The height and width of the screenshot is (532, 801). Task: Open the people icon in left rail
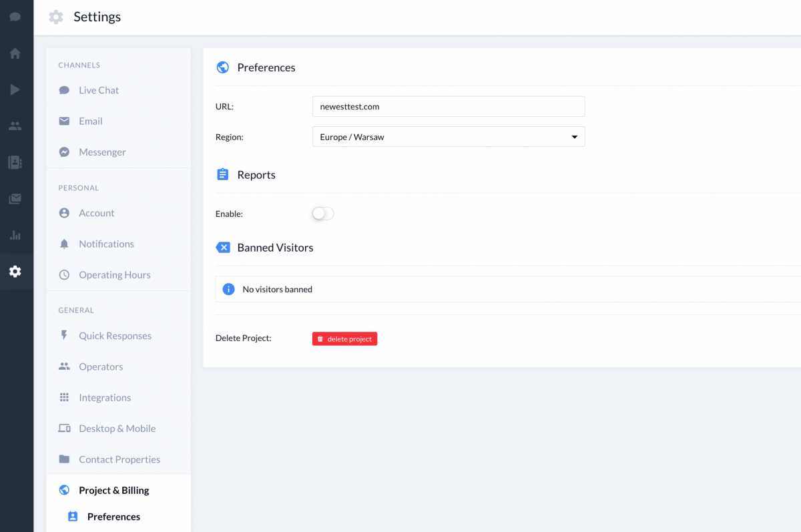(x=15, y=125)
